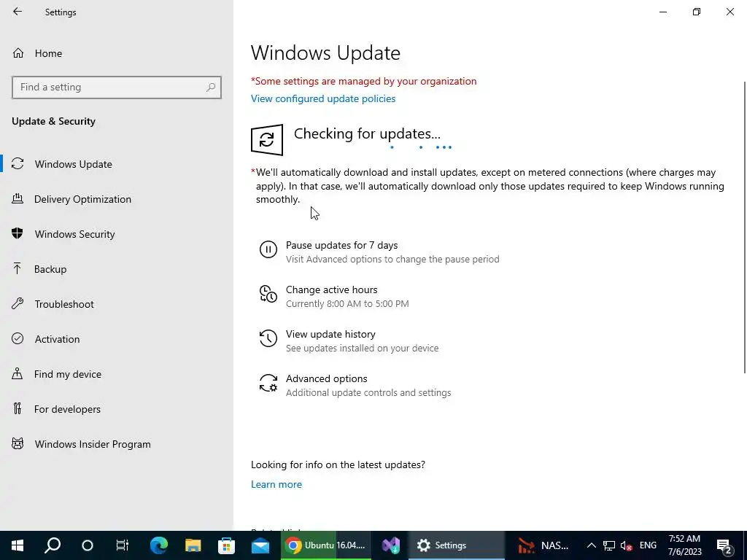The width and height of the screenshot is (747, 560).
Task: Open the Action Center notifications
Action: [724, 545]
